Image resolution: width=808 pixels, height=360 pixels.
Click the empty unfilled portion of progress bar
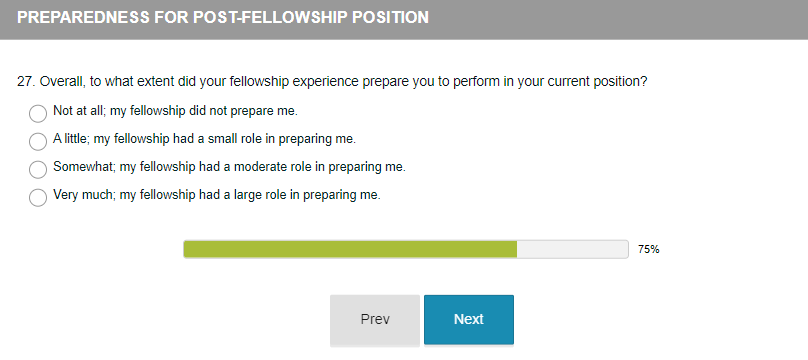pyautogui.click(x=573, y=249)
